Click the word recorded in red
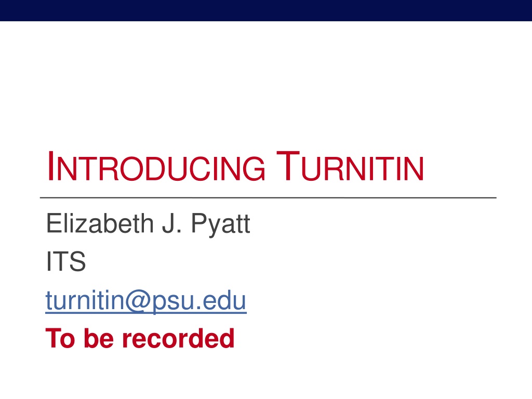Viewport: 532px width, 399px height. (178, 338)
